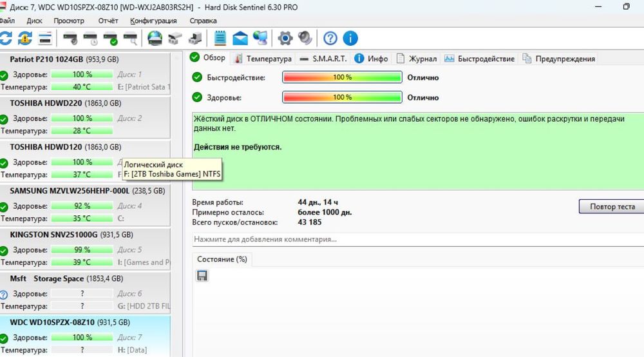Open the S.M.A.R.T. tab

[x=323, y=59]
